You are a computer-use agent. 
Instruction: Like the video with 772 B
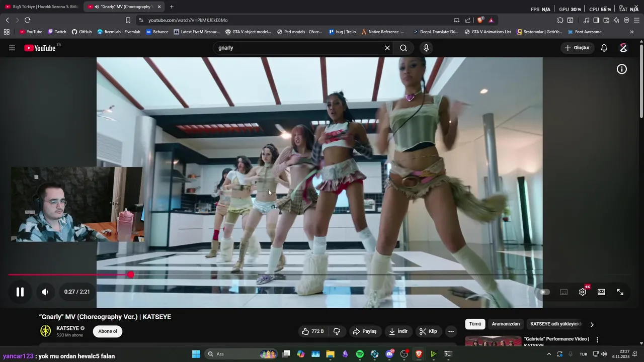point(313,331)
